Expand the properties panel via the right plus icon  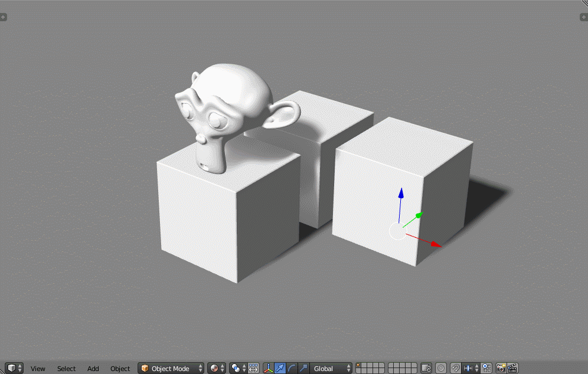pyautogui.click(x=584, y=17)
